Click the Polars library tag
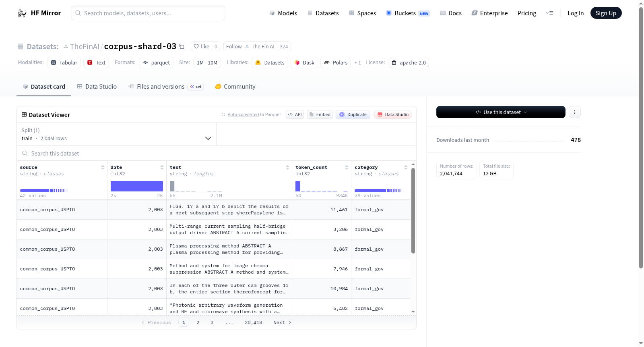 click(336, 62)
